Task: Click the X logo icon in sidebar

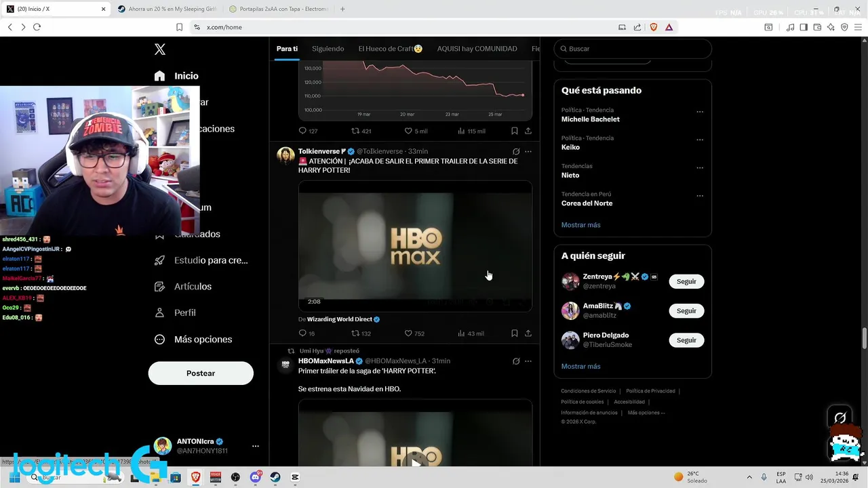Action: (x=159, y=49)
